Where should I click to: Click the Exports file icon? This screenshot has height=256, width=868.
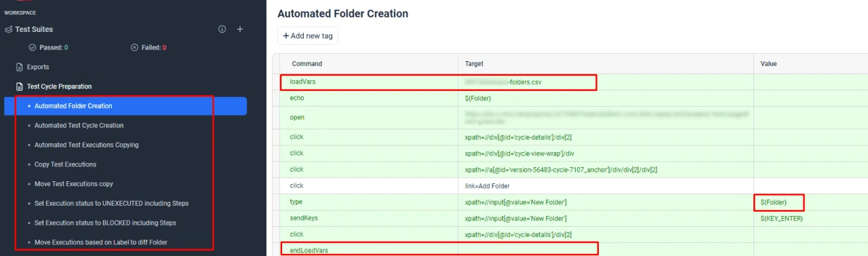[20, 67]
